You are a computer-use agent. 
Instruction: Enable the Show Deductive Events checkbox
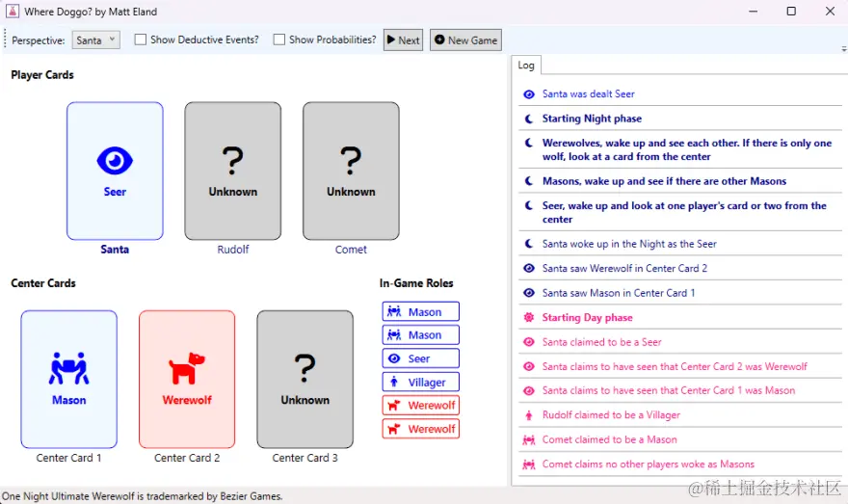point(140,40)
